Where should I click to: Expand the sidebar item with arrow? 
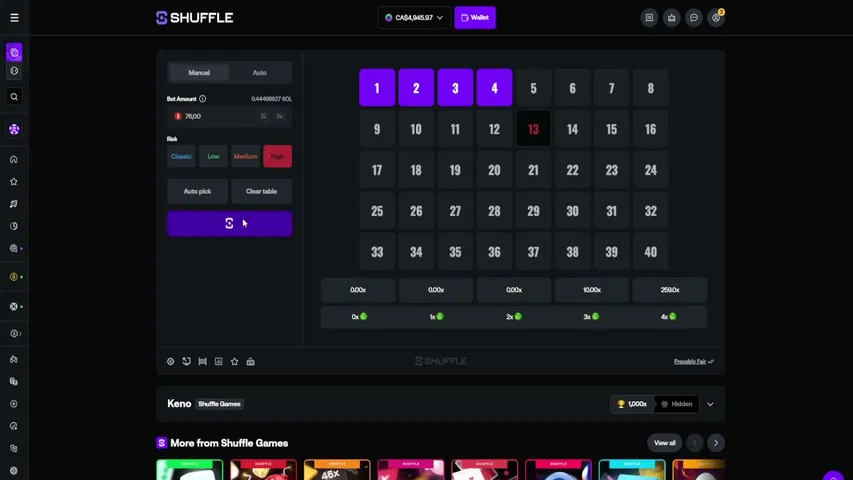[x=15, y=334]
